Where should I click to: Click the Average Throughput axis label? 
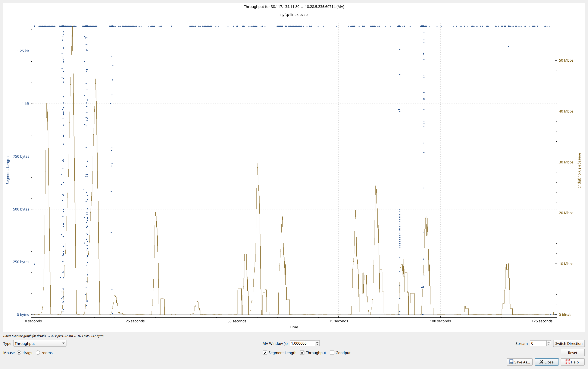pos(580,170)
